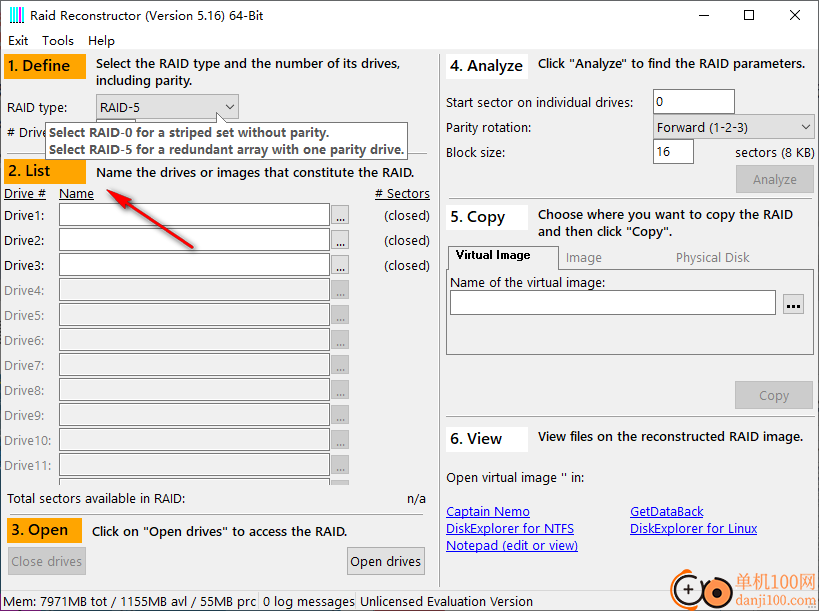Browse for the Drive3 image file
Image resolution: width=819 pixels, height=611 pixels.
pos(340,265)
